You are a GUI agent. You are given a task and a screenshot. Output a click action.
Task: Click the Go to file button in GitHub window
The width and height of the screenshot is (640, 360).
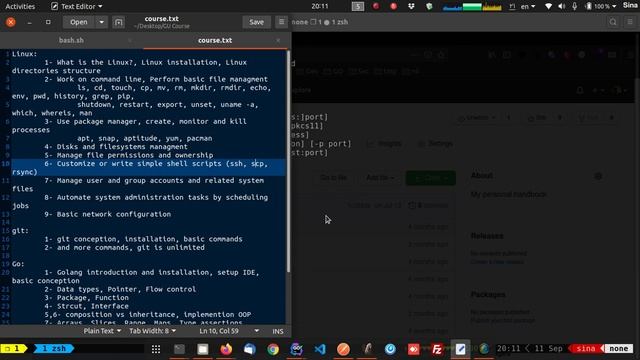[x=333, y=178]
